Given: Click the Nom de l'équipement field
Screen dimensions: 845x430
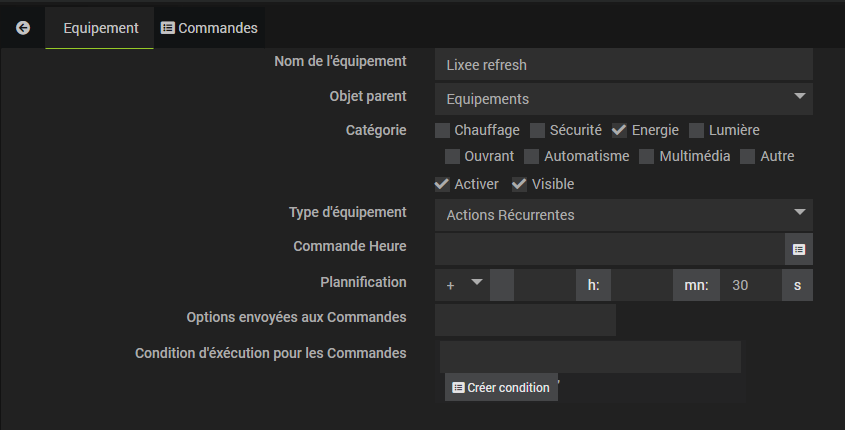Looking at the screenshot, I should (x=623, y=65).
